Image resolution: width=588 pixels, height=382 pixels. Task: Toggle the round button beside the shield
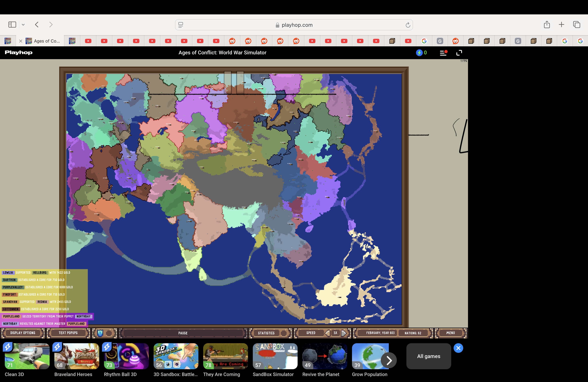click(109, 333)
